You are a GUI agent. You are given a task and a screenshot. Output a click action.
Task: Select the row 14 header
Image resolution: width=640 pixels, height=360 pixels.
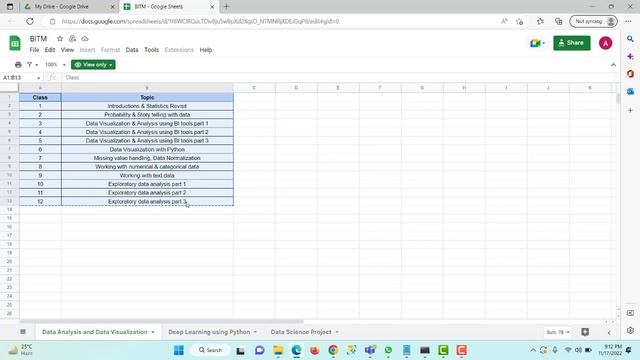(9, 209)
